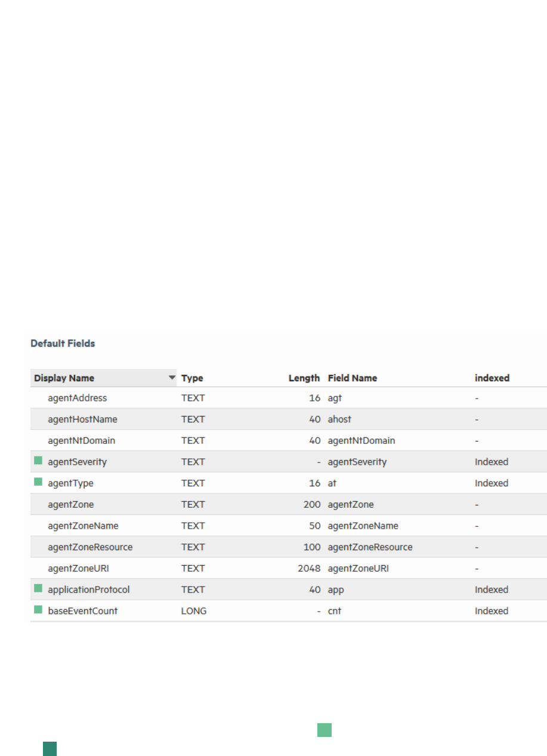Click the agentZoneURI display name

pyautogui.click(x=78, y=569)
